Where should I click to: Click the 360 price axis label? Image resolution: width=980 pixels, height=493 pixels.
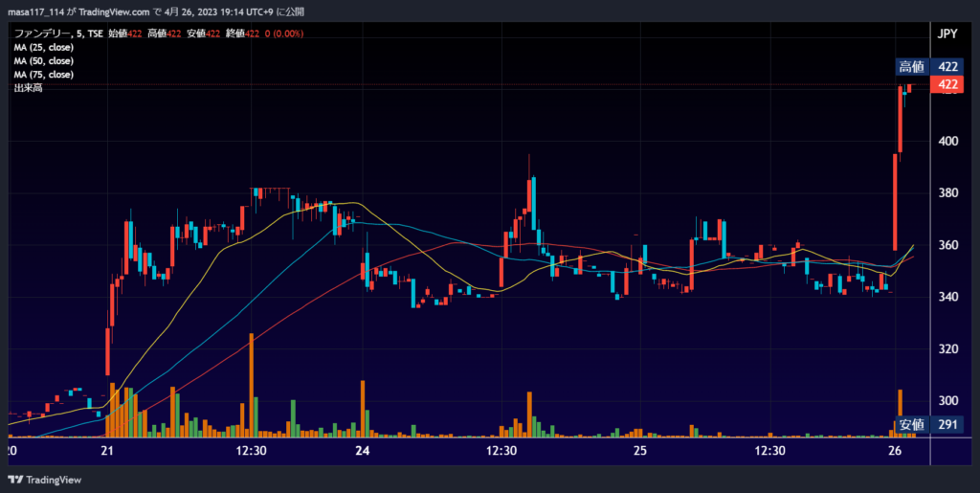(948, 245)
